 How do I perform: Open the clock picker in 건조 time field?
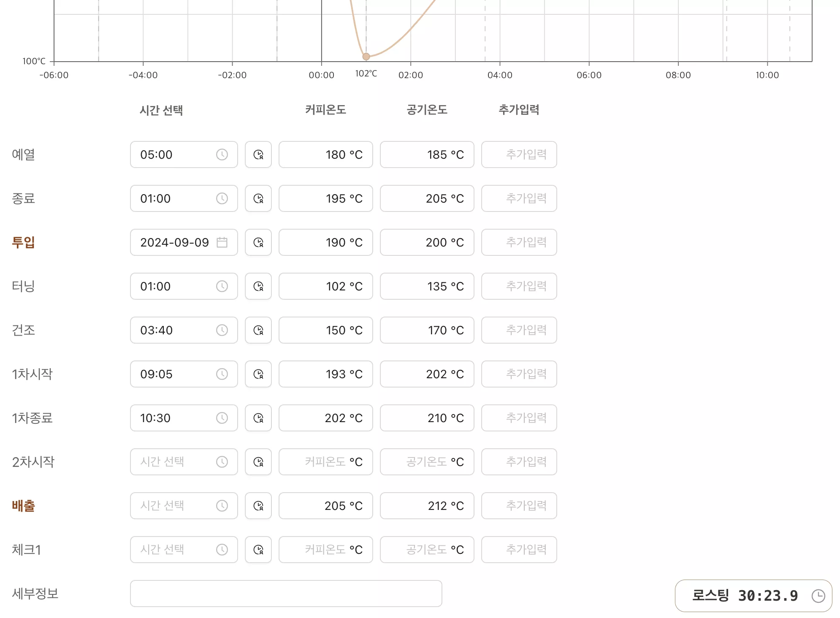[x=222, y=330]
